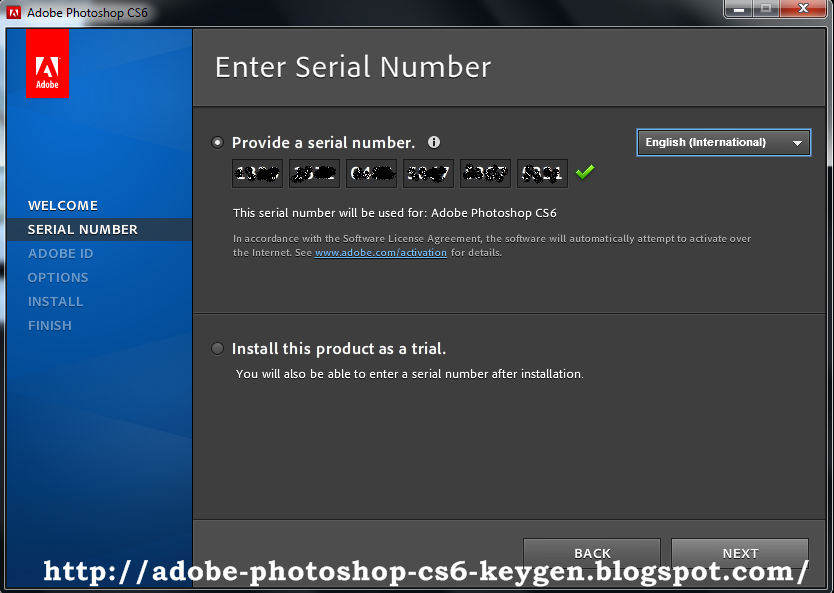Image resolution: width=834 pixels, height=593 pixels.
Task: Click 'You will also be able to enter' text
Action: [410, 374]
